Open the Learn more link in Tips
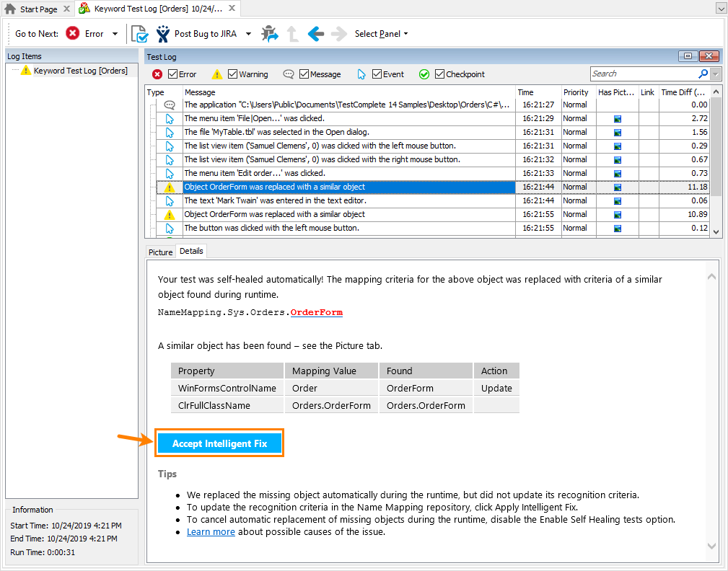The height and width of the screenshot is (571, 728). (211, 532)
